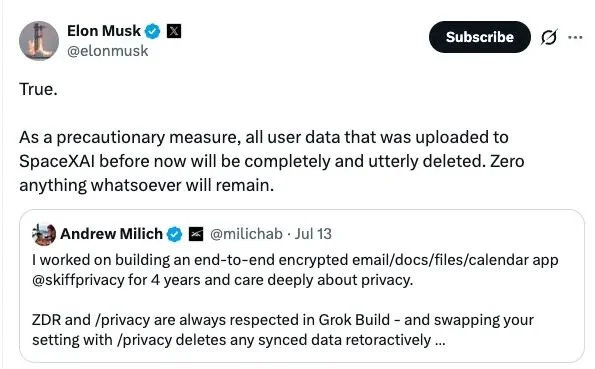Click Andrew Milich's verified checkmark badge
The image size is (595, 369).
coord(175,234)
